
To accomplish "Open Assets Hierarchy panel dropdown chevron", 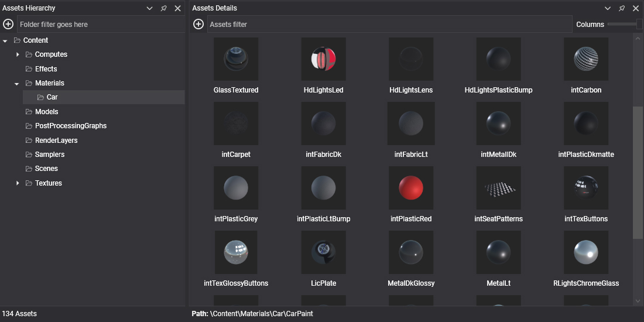I will coord(150,8).
